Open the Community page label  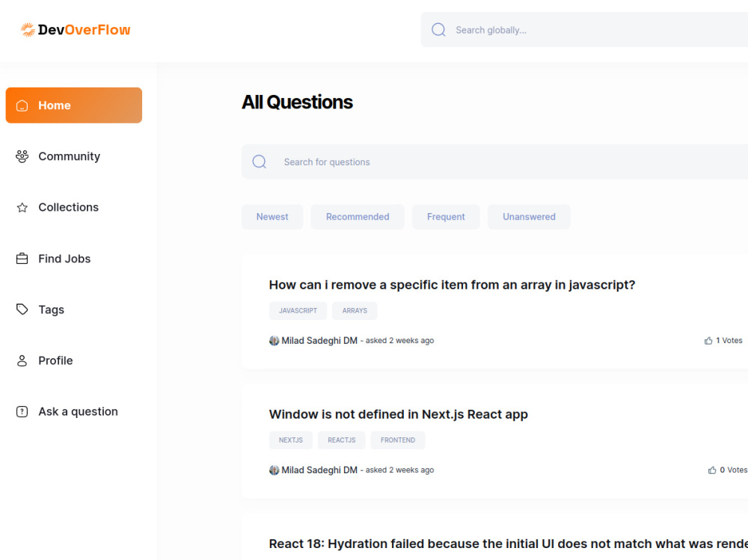click(69, 156)
